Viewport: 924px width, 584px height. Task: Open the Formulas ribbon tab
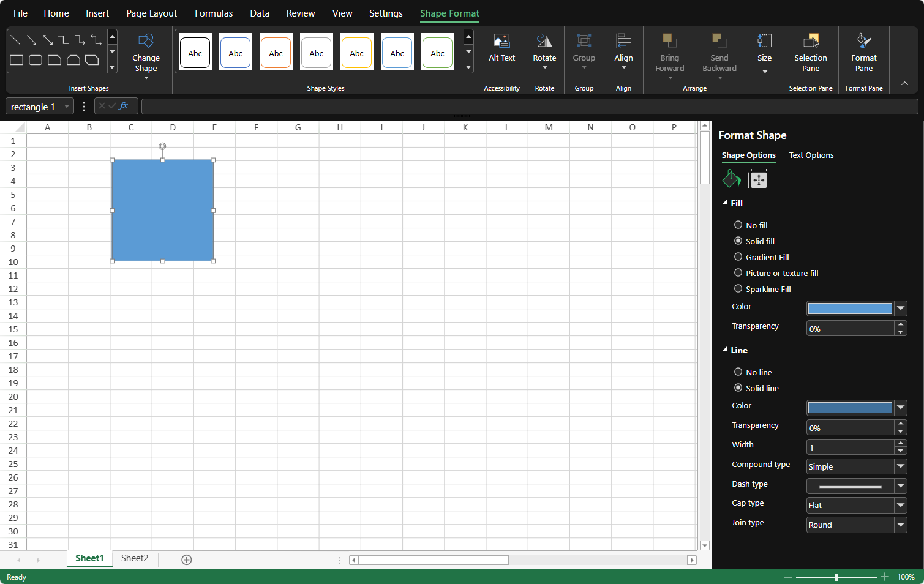(x=214, y=13)
